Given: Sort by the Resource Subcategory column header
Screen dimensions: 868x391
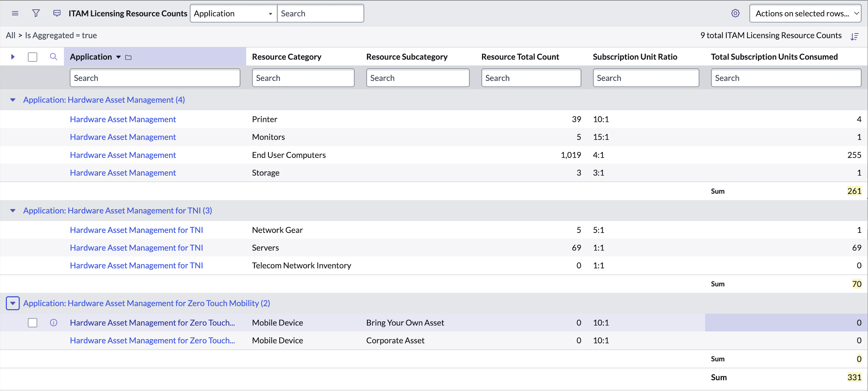Looking at the screenshot, I should tap(407, 57).
